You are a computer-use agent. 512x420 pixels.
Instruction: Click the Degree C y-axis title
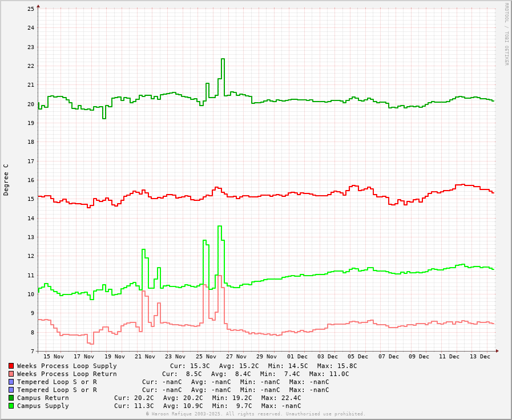[6, 180]
